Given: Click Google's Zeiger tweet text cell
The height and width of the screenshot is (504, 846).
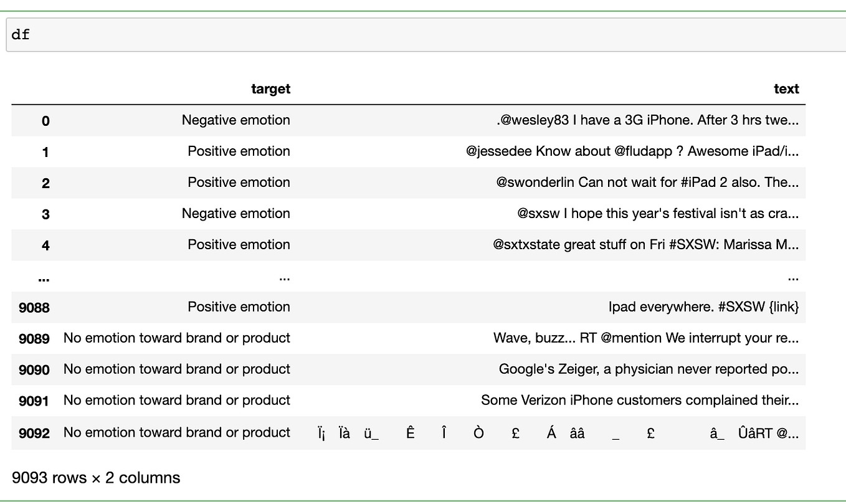Looking at the screenshot, I should point(649,369).
